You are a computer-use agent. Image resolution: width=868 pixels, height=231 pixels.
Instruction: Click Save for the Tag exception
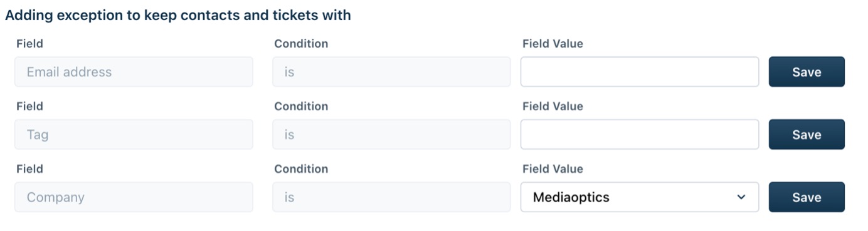[x=807, y=135]
